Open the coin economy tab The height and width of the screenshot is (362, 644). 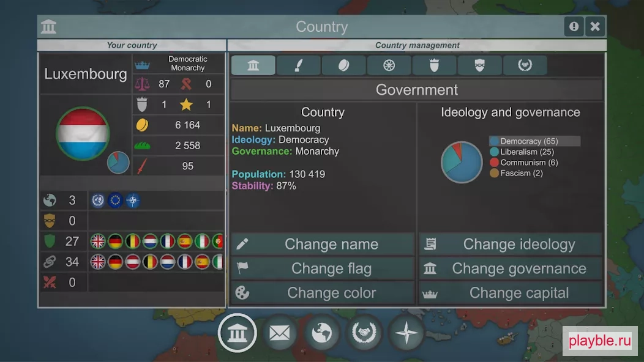344,65
